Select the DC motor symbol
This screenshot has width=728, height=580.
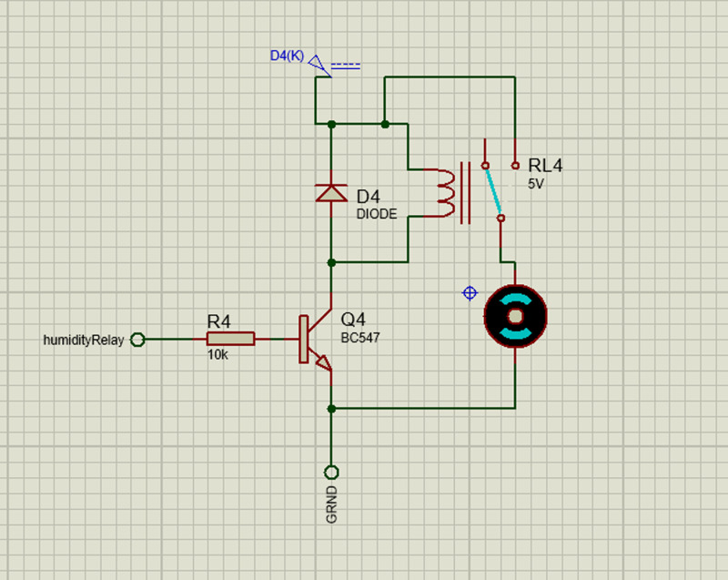pos(515,316)
